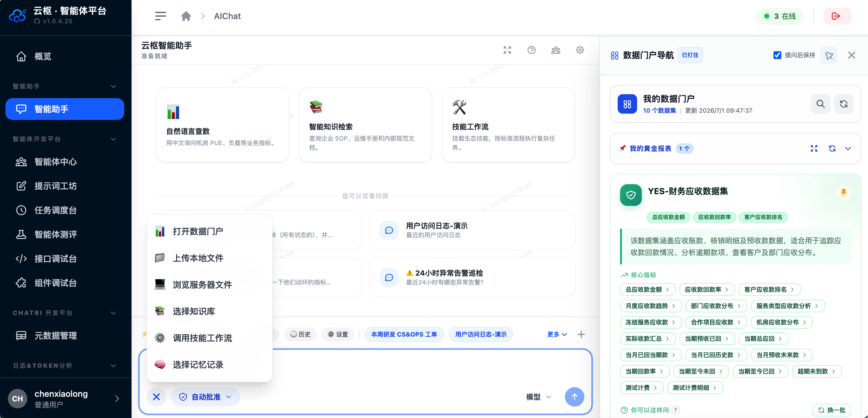Pin the YES-财务应收数据集 card
Screen dimensions: 868x418
coord(843,192)
